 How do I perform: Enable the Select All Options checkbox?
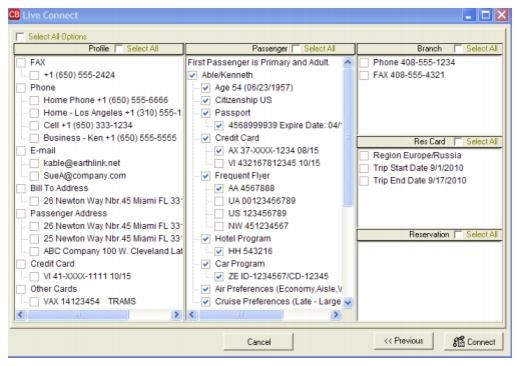pyautogui.click(x=20, y=36)
